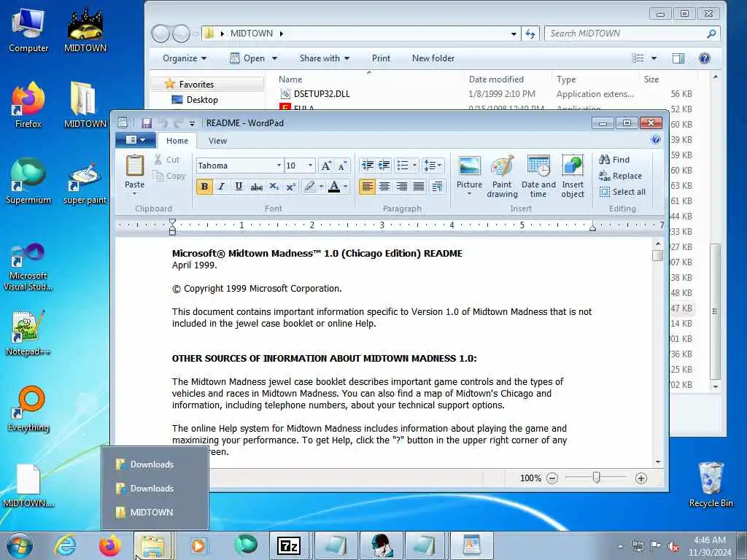Toggle Bold formatting in WordPad

tap(204, 187)
